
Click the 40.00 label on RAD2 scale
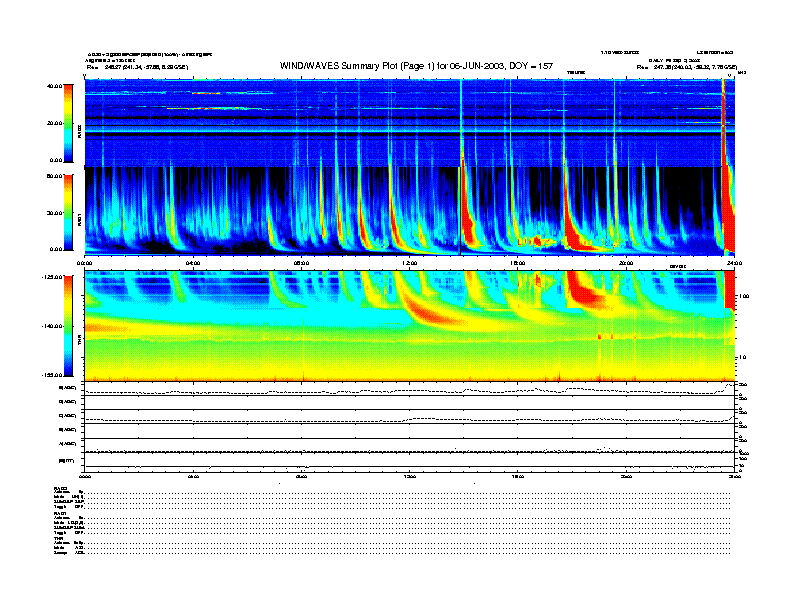click(x=54, y=86)
